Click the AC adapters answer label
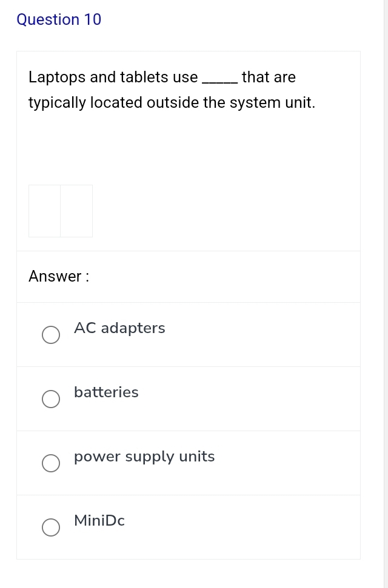This screenshot has height=588, width=388. click(x=119, y=328)
